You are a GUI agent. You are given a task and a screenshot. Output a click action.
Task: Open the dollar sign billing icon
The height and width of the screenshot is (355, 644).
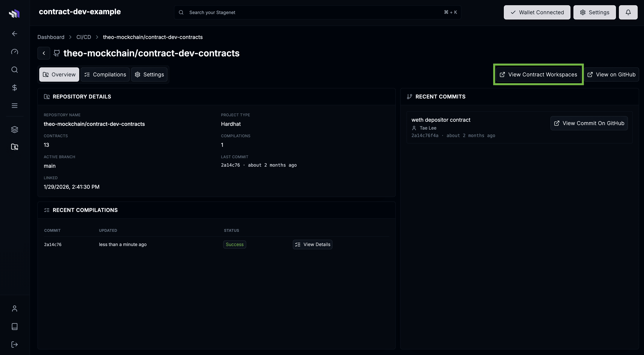[x=14, y=88]
